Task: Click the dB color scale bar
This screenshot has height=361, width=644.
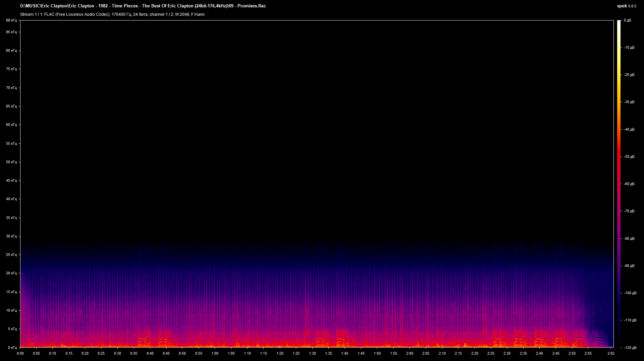Action: [x=619, y=184]
